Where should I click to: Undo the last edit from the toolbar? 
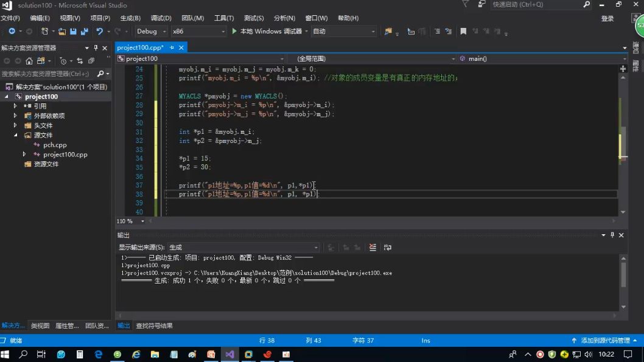99,31
